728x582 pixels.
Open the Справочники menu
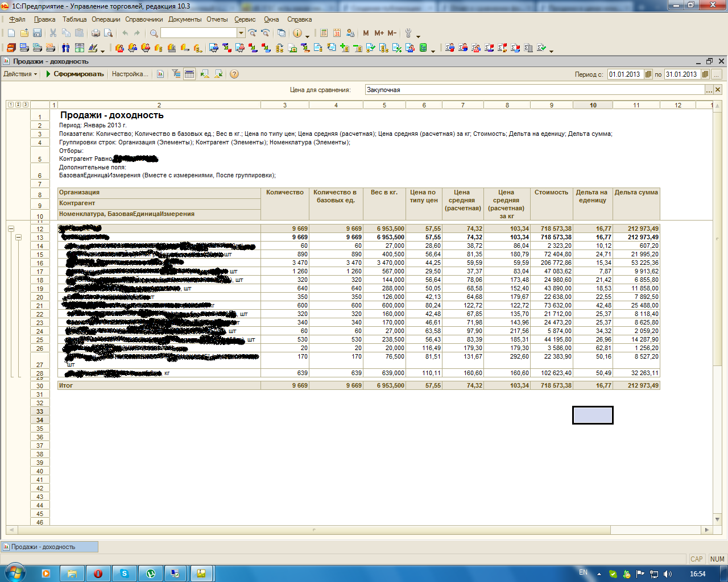(144, 19)
